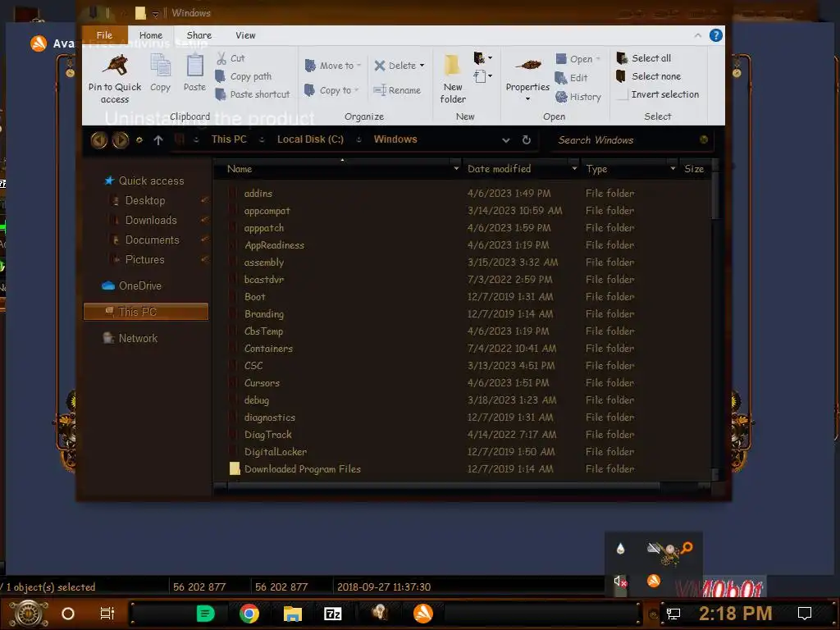Open the Easy access dropdown icon
This screenshot has height=630, width=840.
pyautogui.click(x=482, y=76)
